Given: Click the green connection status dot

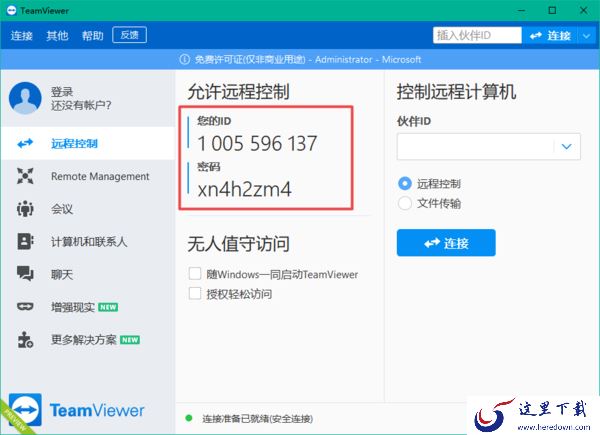Looking at the screenshot, I should click(x=188, y=418).
